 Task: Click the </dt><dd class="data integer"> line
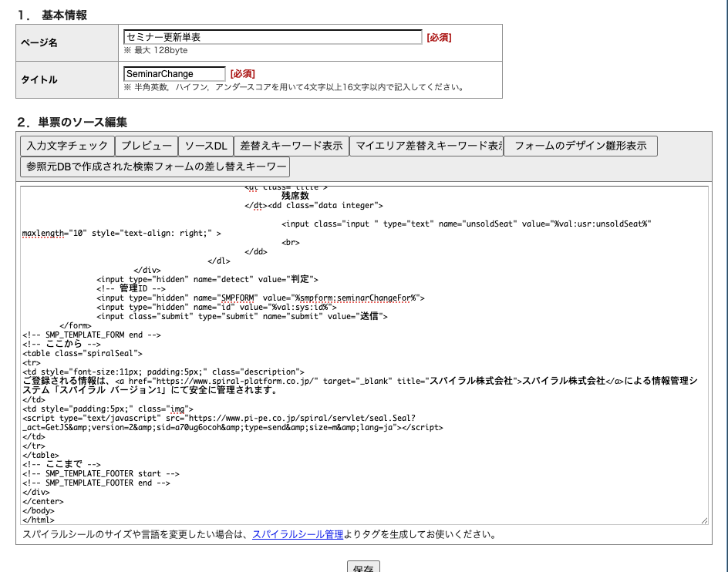(x=314, y=205)
